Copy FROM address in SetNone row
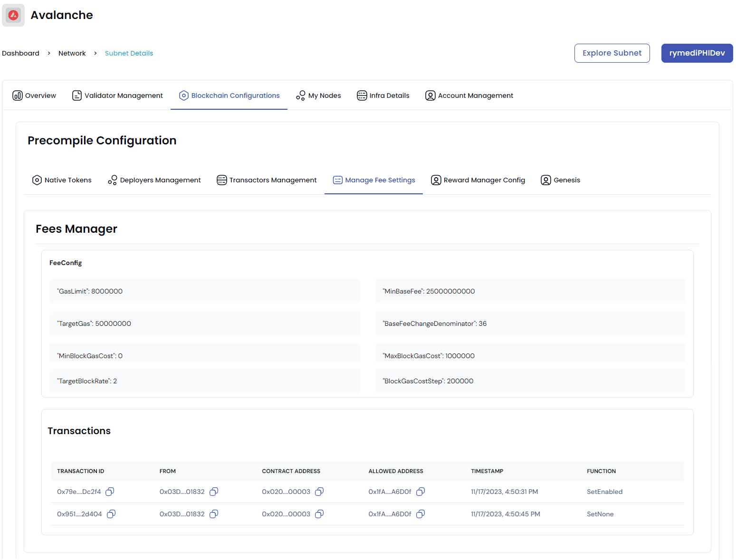The height and width of the screenshot is (560, 736). 214,514
